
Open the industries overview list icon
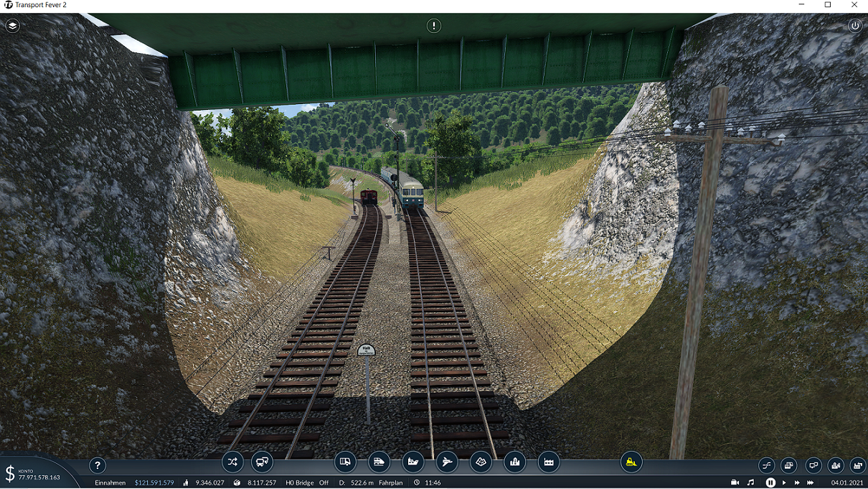pyautogui.click(x=858, y=465)
